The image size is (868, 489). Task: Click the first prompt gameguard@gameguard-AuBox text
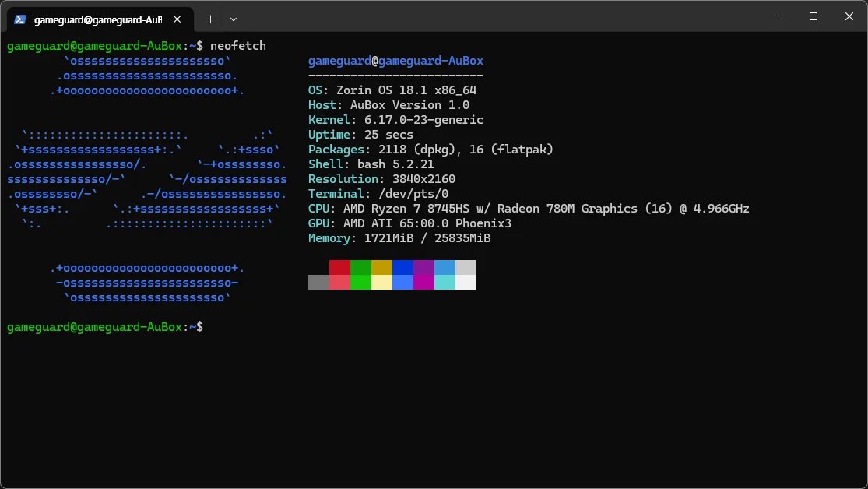[x=95, y=46]
